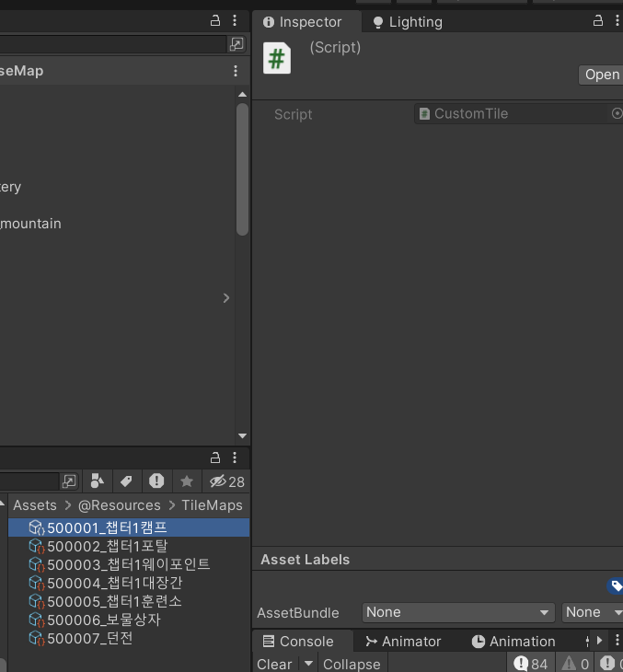Click the Hierarchy vertical scrollbar thumb
The height and width of the screenshot is (672, 623).
242,169
